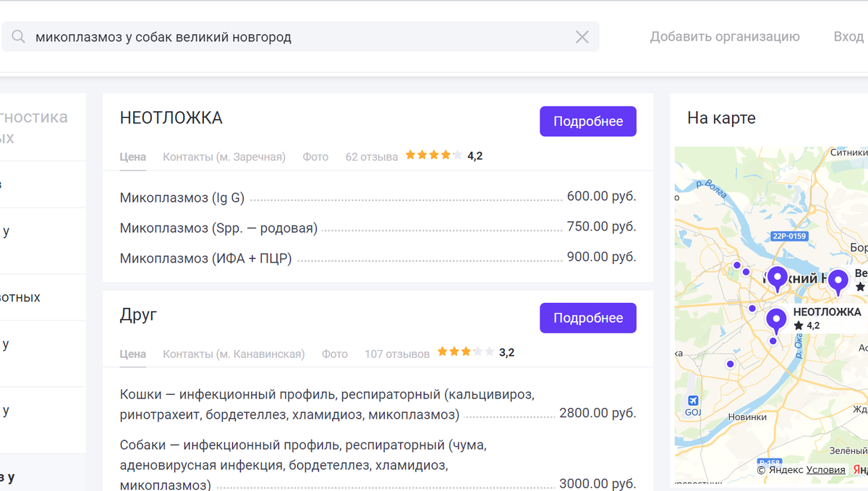Open 107 отзывов reviews tab
The height and width of the screenshot is (491, 868).
click(397, 354)
